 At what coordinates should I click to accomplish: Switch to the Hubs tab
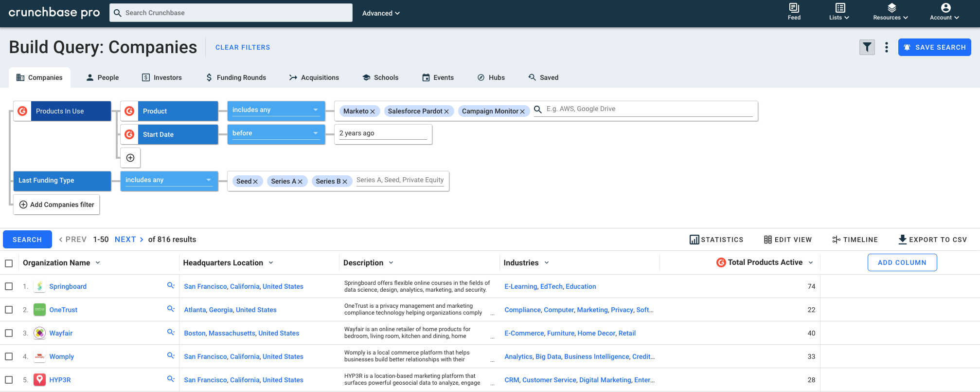[x=491, y=77]
